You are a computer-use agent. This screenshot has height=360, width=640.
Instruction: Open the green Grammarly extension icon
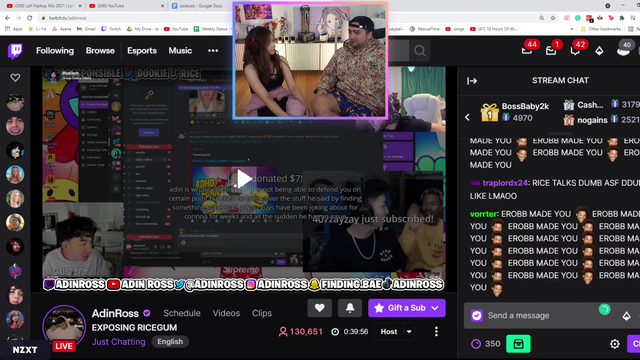coord(578,18)
